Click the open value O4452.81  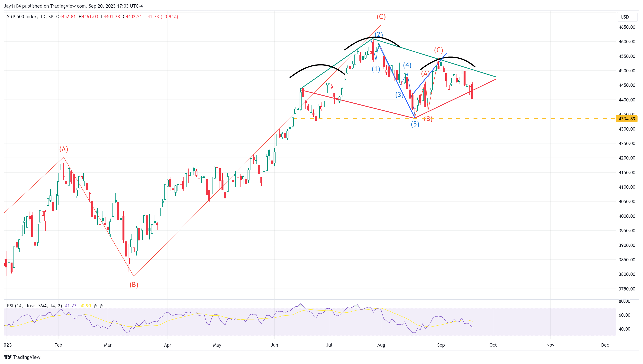point(66,17)
